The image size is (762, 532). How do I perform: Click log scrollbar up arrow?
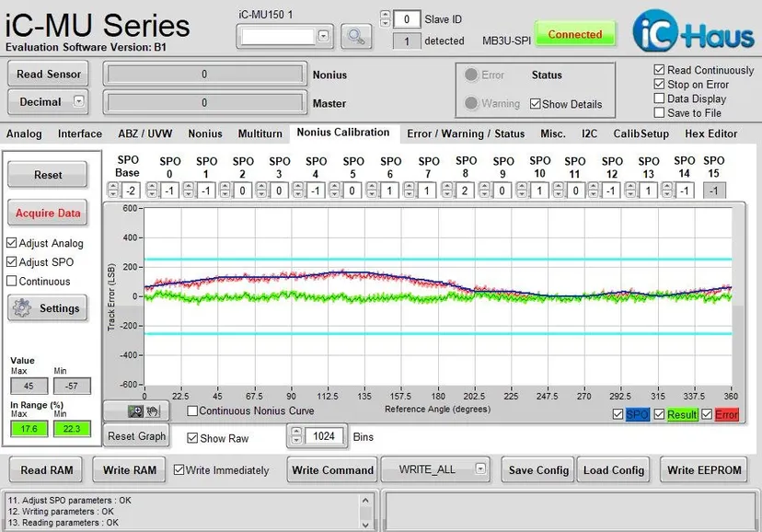coord(365,500)
